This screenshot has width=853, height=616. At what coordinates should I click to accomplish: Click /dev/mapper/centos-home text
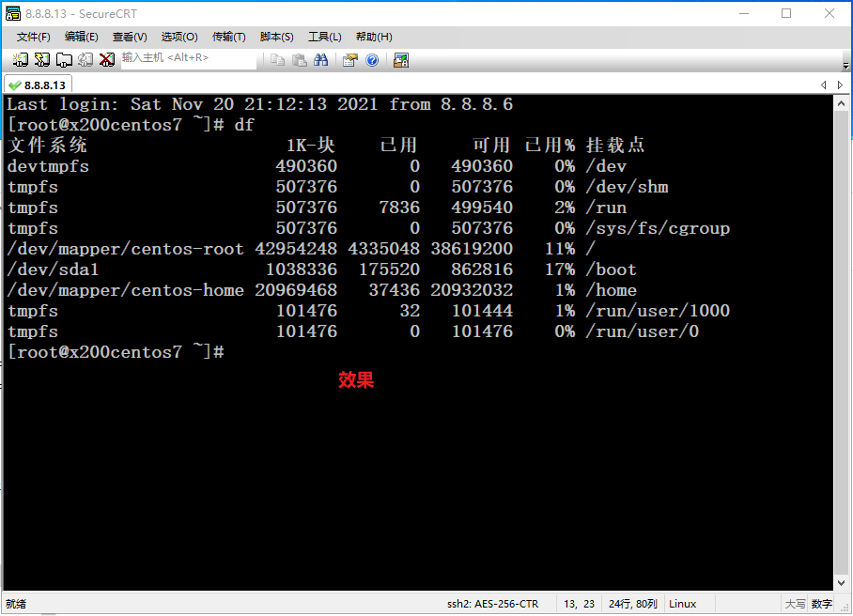click(125, 290)
